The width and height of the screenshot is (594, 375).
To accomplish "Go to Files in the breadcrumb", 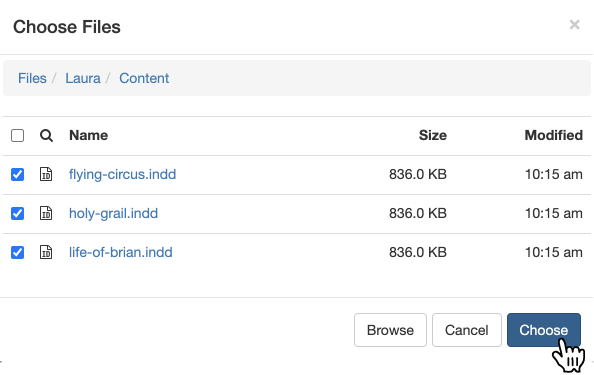I will coord(32,78).
